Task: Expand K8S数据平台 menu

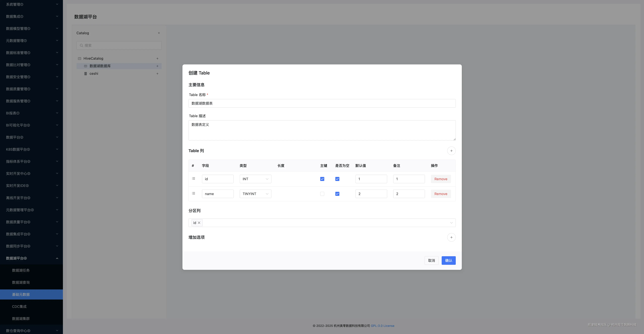Action: point(31,149)
